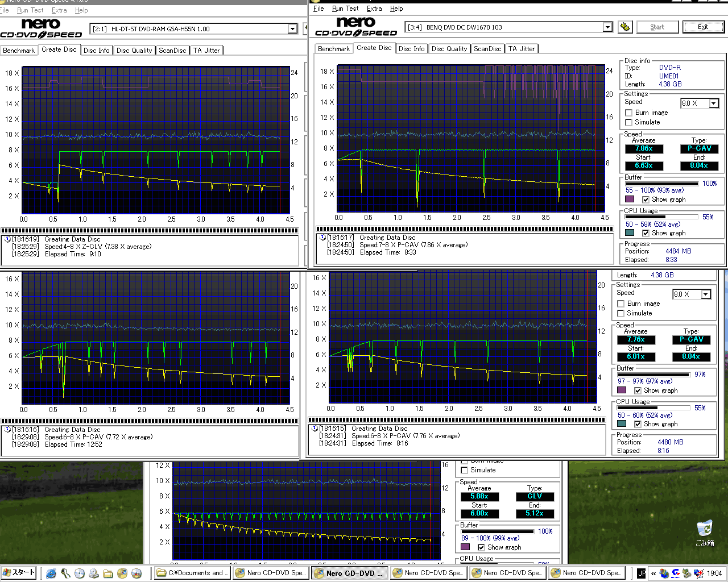Click the CPU Usage progress bar in the BENQ window
Image resolution: width=728 pixels, height=582 pixels.
(661, 217)
